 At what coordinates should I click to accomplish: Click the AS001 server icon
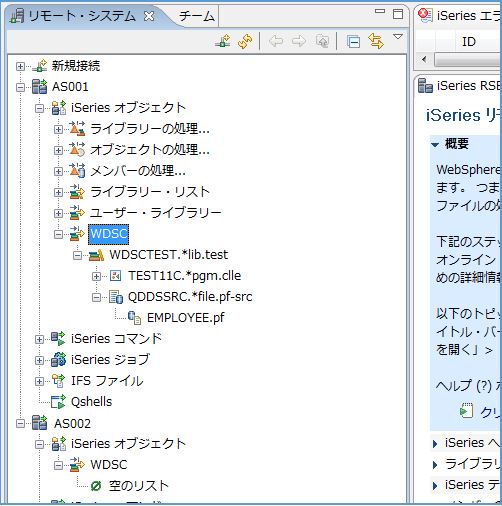pos(40,87)
